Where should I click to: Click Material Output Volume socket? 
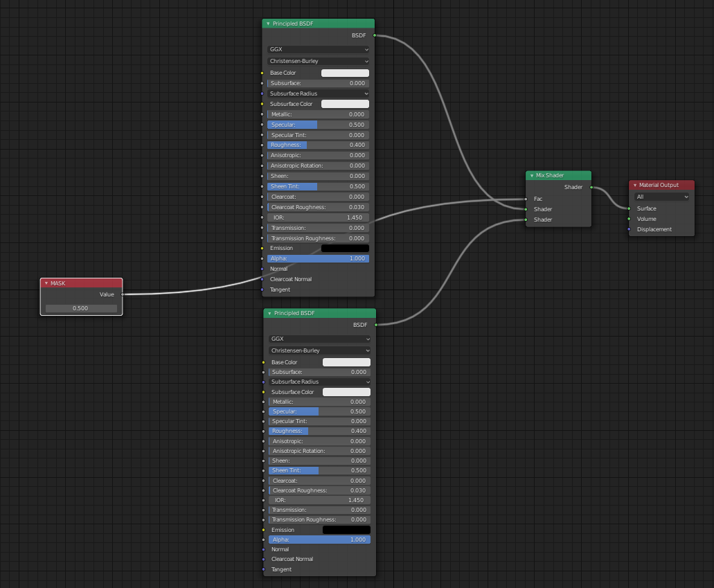pyautogui.click(x=630, y=219)
